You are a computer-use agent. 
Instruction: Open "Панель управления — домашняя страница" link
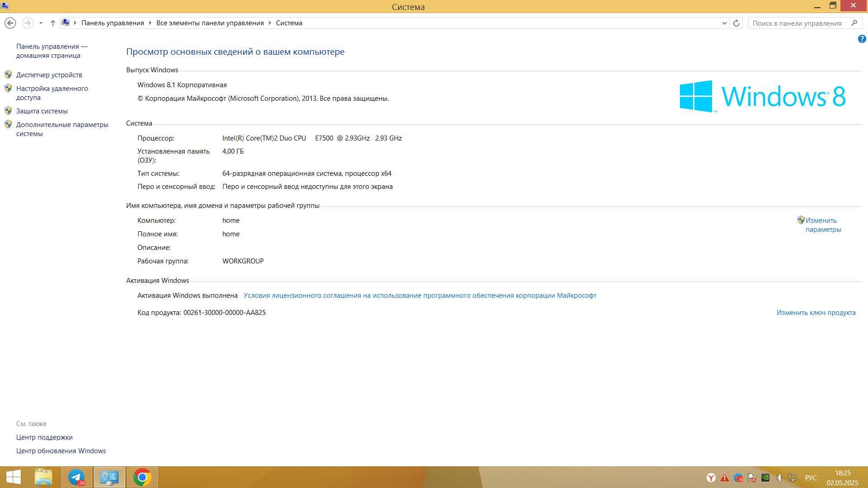click(x=52, y=51)
